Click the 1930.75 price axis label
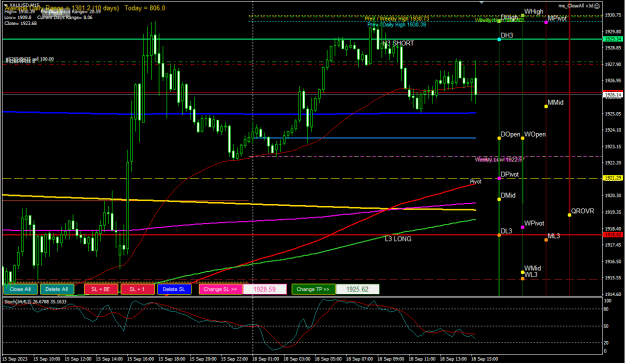 tap(613, 15)
